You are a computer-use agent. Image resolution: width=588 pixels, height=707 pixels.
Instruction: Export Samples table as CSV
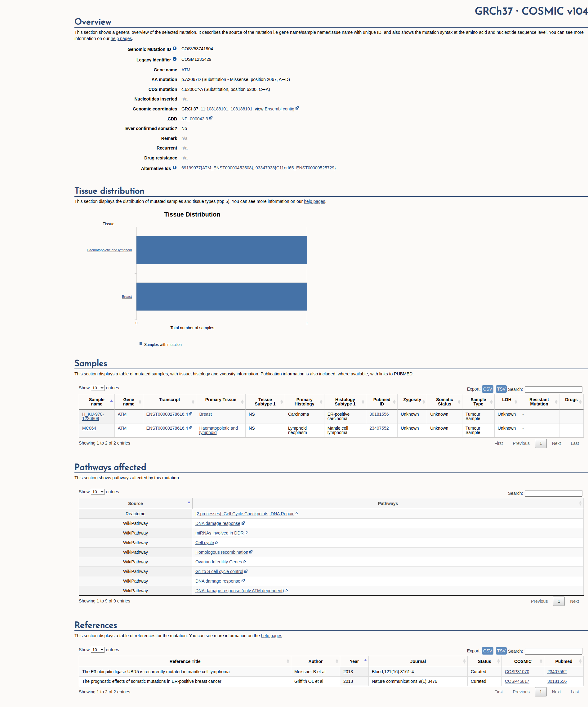[x=487, y=389]
